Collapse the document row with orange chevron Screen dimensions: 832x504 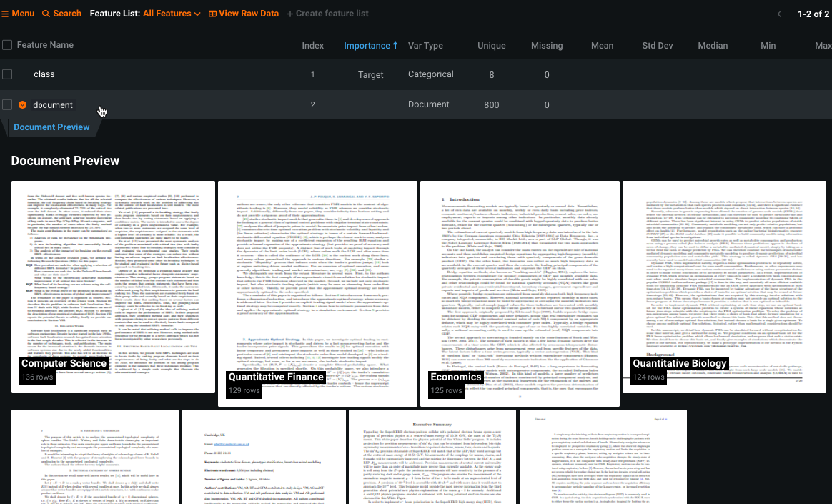tap(23, 105)
